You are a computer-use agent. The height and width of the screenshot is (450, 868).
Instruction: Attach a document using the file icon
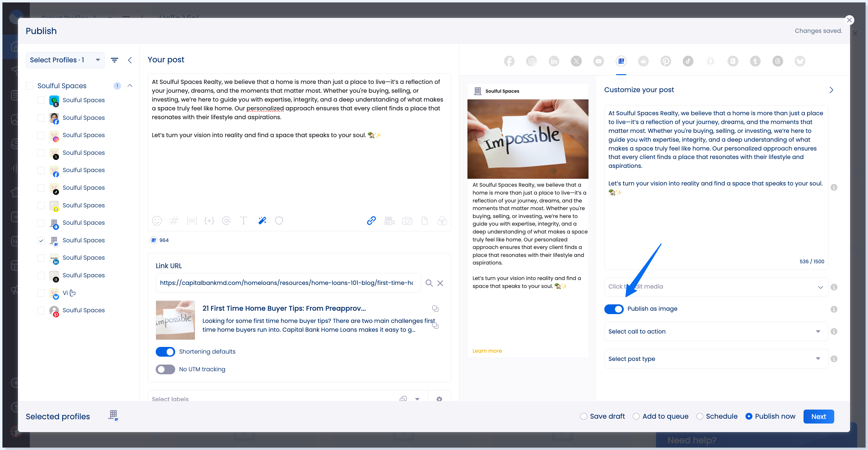(x=425, y=221)
